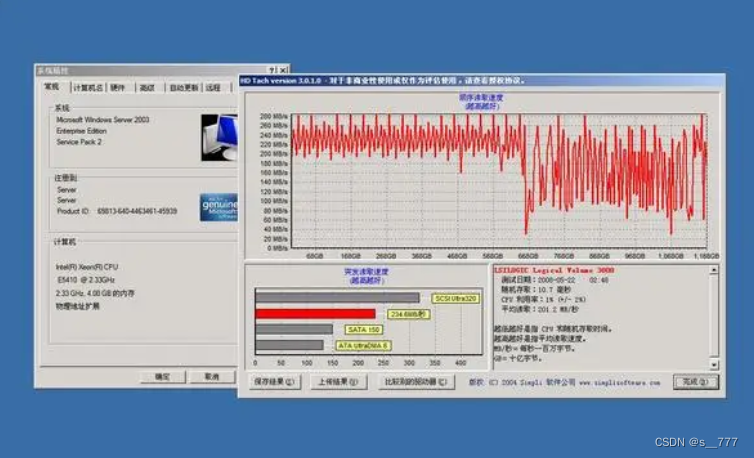Select the 常规 tab in System Properties
Viewport: 754px width, 458px height.
click(x=51, y=87)
